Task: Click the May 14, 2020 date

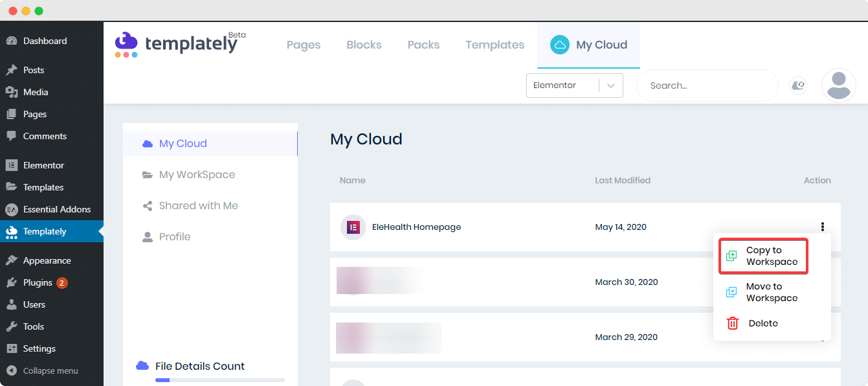Action: tap(621, 227)
